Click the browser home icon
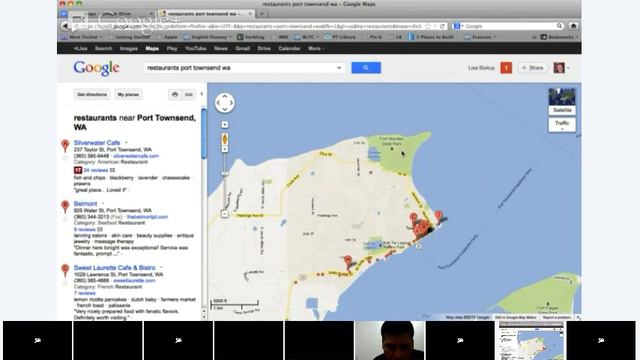The height and width of the screenshot is (360, 640). [573, 26]
